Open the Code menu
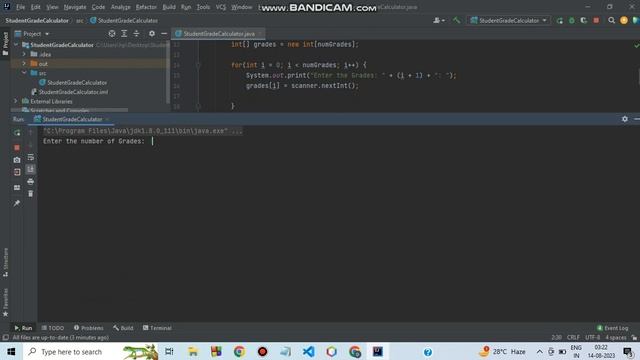This screenshot has width=640, height=360. click(x=98, y=7)
